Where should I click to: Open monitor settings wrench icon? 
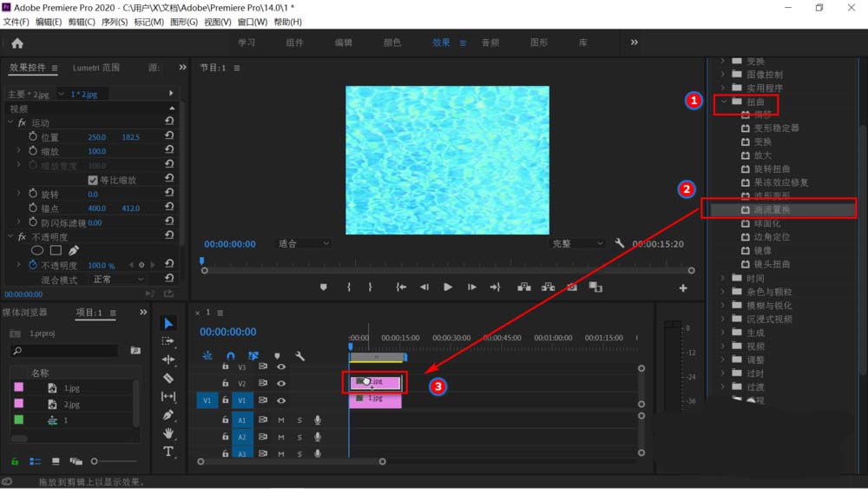[x=620, y=243]
